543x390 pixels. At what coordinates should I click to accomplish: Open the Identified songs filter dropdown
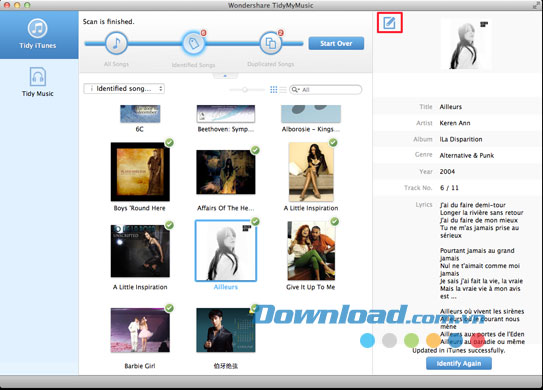click(x=124, y=89)
